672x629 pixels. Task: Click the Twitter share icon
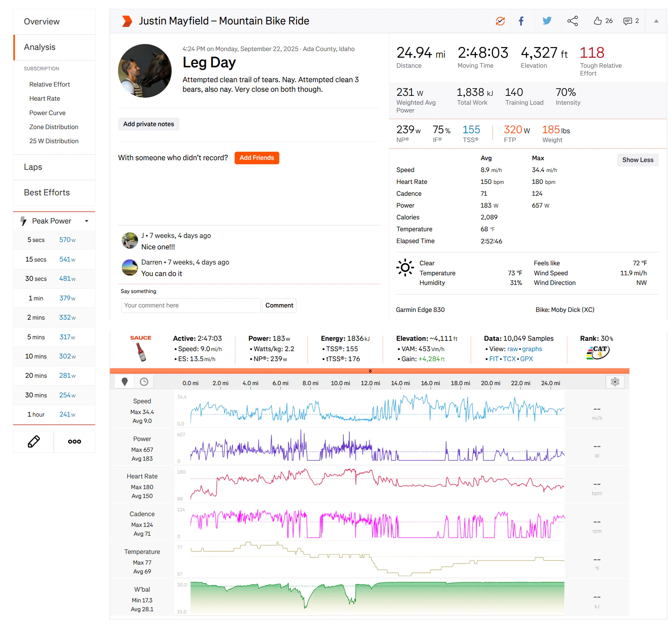coord(547,21)
